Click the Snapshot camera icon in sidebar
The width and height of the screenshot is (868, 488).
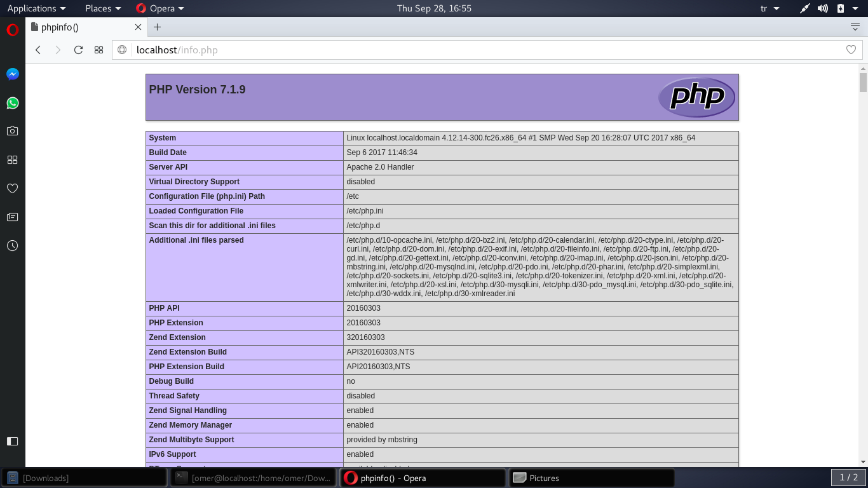point(12,131)
